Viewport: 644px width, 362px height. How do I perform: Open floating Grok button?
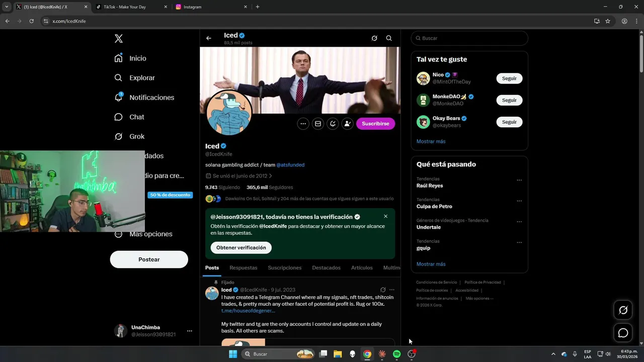tap(623, 310)
